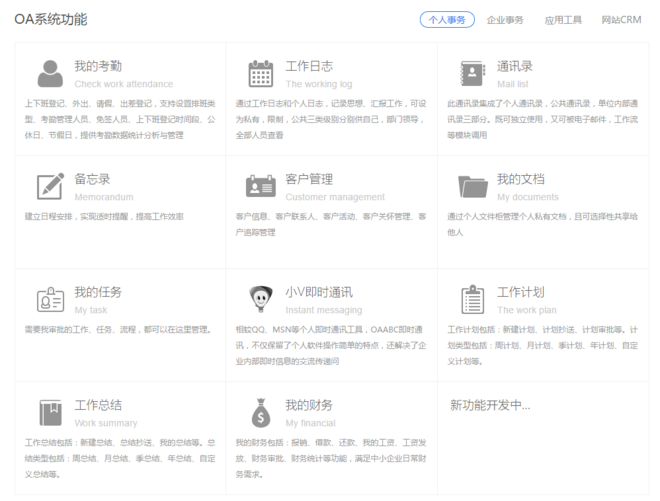Viewport: 660px width, 501px height.
Task: Open the 备忘录 title link
Action: tap(92, 179)
